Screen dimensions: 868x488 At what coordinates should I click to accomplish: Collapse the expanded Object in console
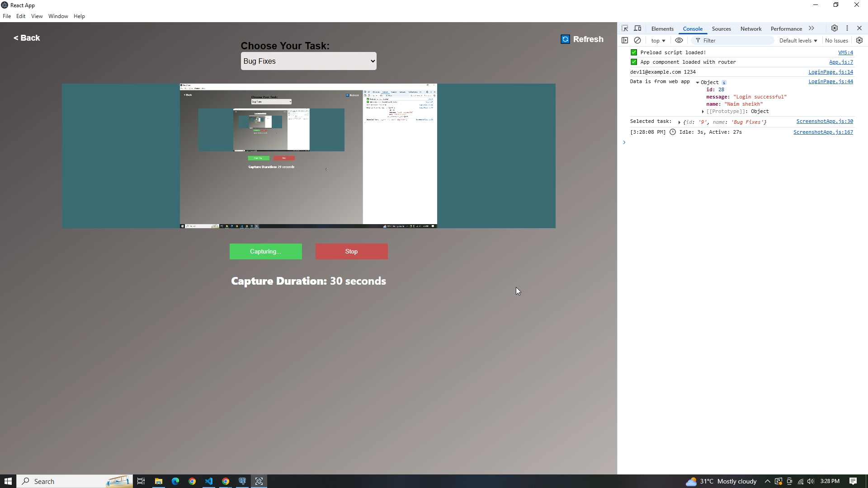(x=698, y=83)
